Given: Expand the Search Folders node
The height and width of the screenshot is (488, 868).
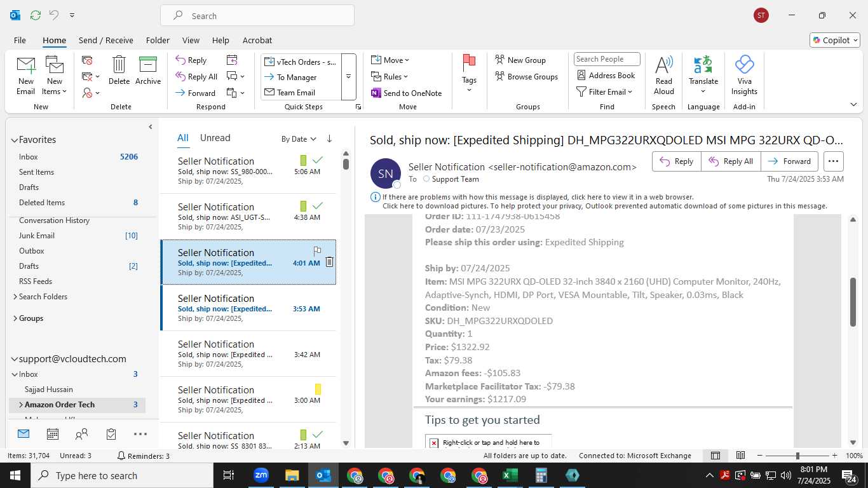Looking at the screenshot, I should coord(15,297).
